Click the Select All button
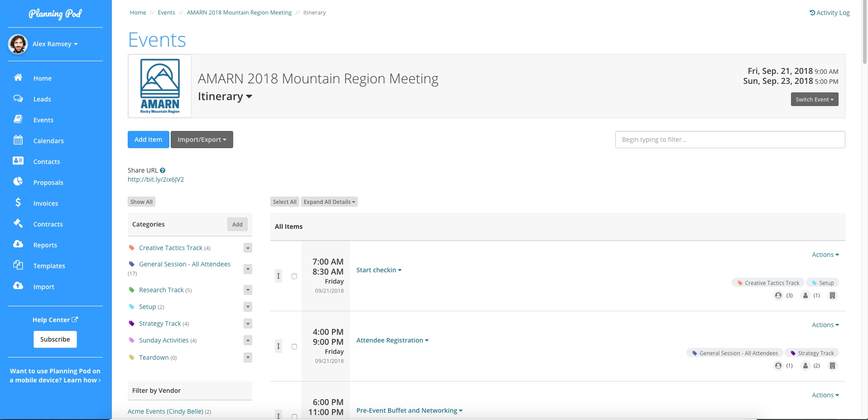The image size is (868, 420). (x=285, y=202)
